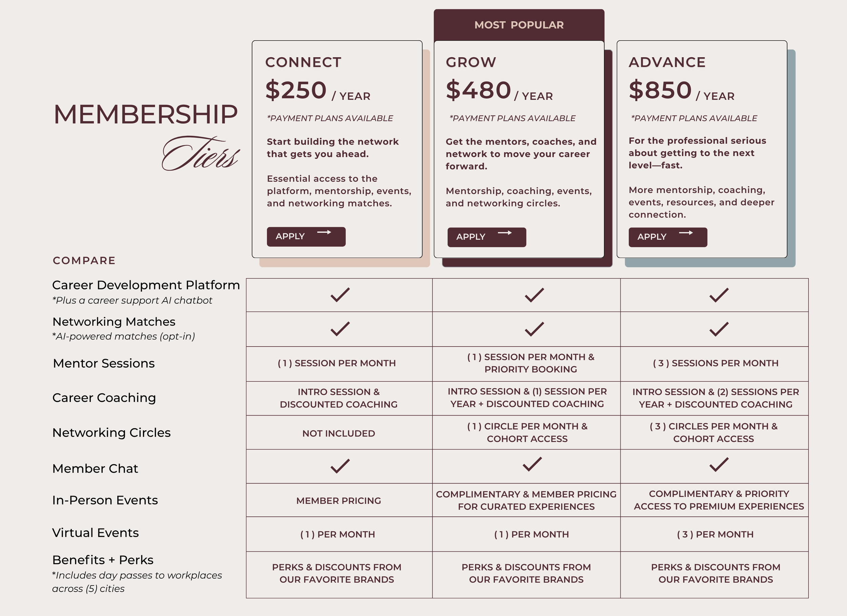Click the arrow icon in Grow's Apply button
Image resolution: width=847 pixels, height=616 pixels.
tap(504, 233)
